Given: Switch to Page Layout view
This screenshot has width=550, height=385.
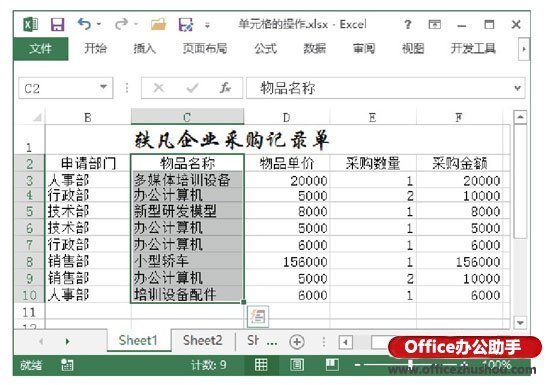Looking at the screenshot, I should click(x=297, y=365).
